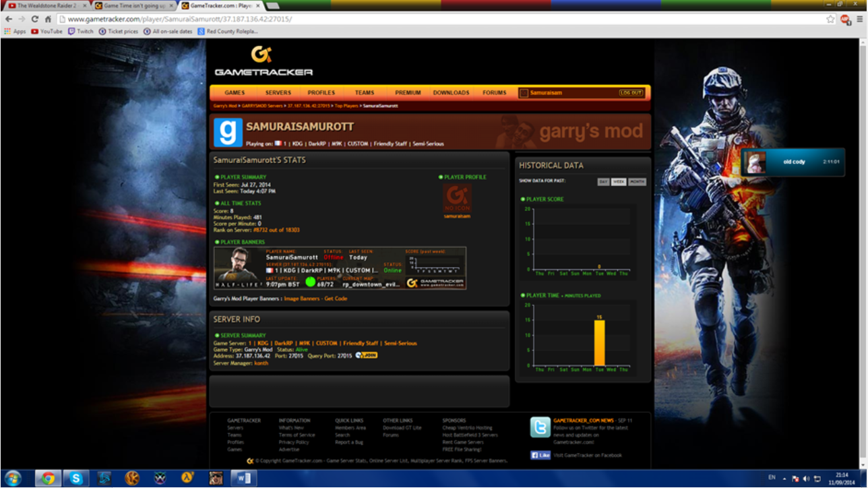The width and height of the screenshot is (868, 488).
Task: Click the Windows Start orb
Action: [13, 478]
